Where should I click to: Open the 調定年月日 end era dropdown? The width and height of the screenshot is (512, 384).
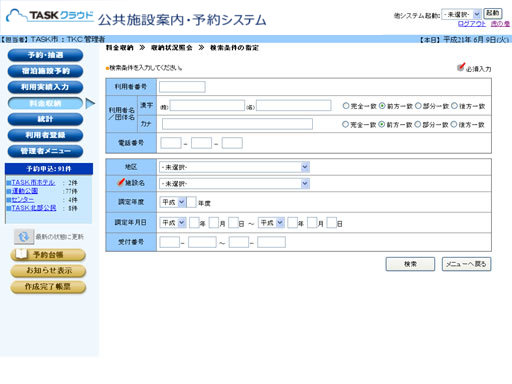271,223
